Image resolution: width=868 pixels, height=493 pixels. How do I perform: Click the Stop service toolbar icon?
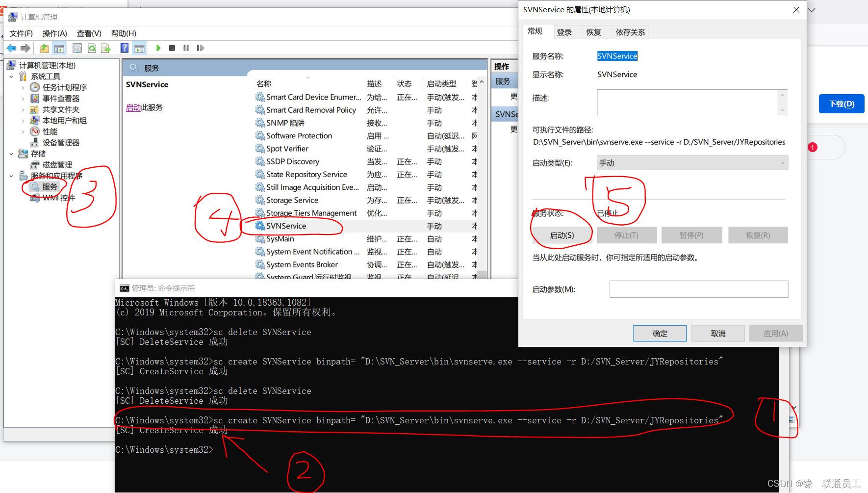172,48
